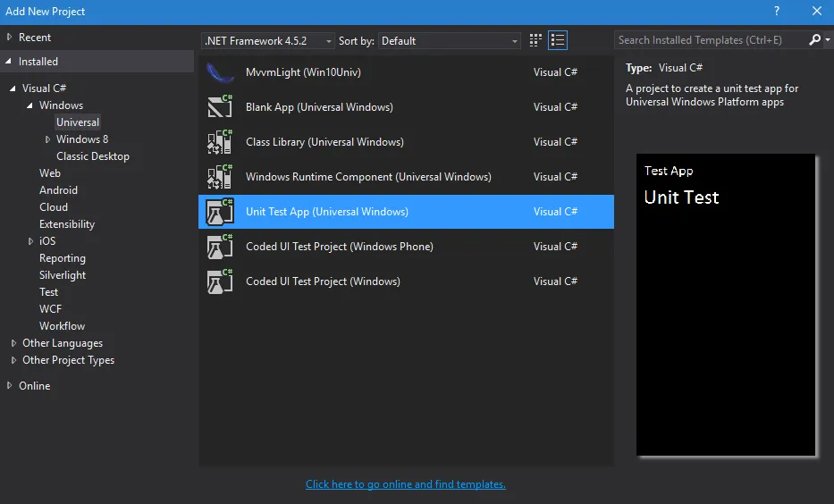Expand the Online section arrow
The height and width of the screenshot is (504, 834).
point(9,386)
